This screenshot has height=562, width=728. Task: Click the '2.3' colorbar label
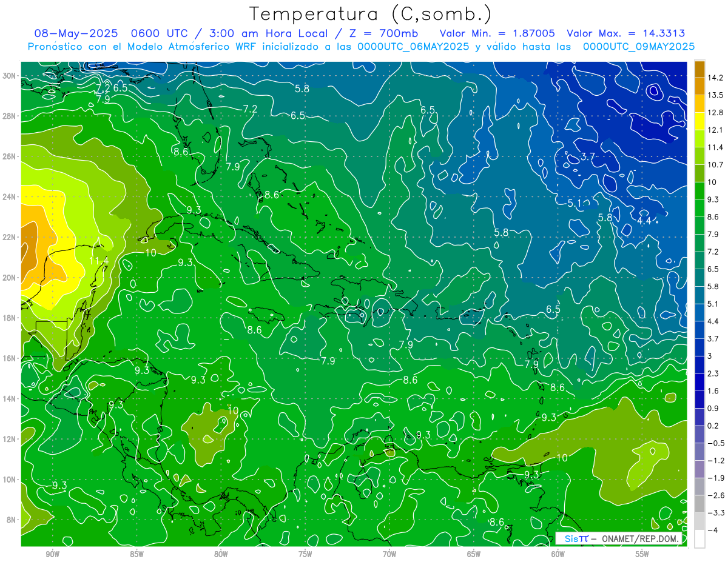[713, 373]
